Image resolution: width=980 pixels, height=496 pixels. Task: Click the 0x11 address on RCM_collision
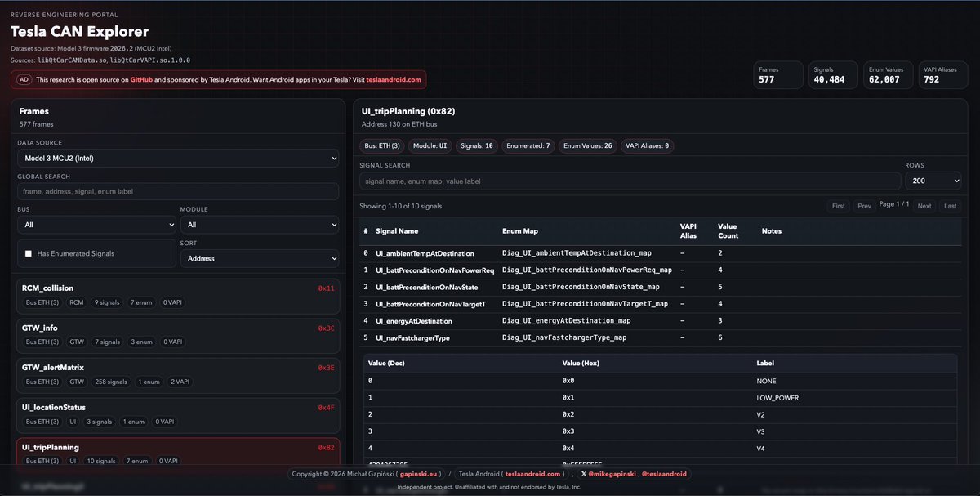[326, 288]
